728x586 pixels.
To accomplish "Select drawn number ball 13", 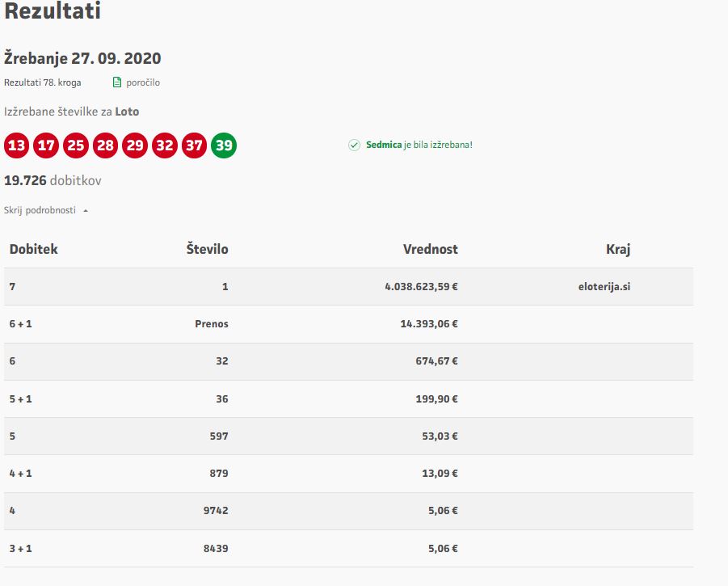I will point(17,145).
